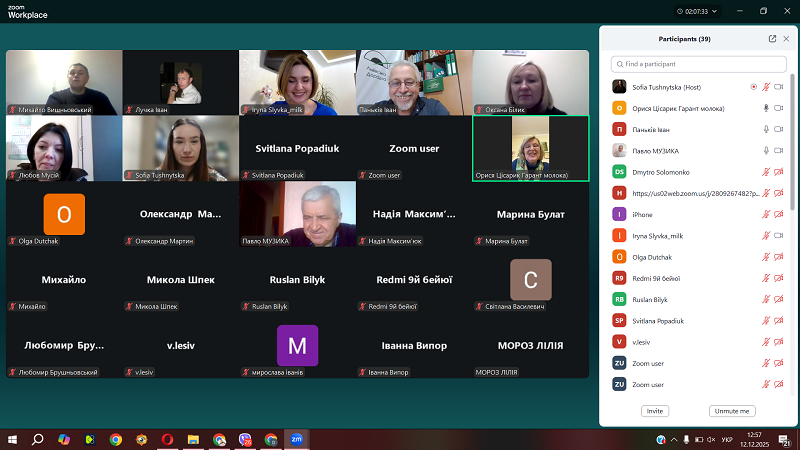Click camera icon next to Павло МУЗИКА
The height and width of the screenshot is (450, 800).
pos(779,150)
